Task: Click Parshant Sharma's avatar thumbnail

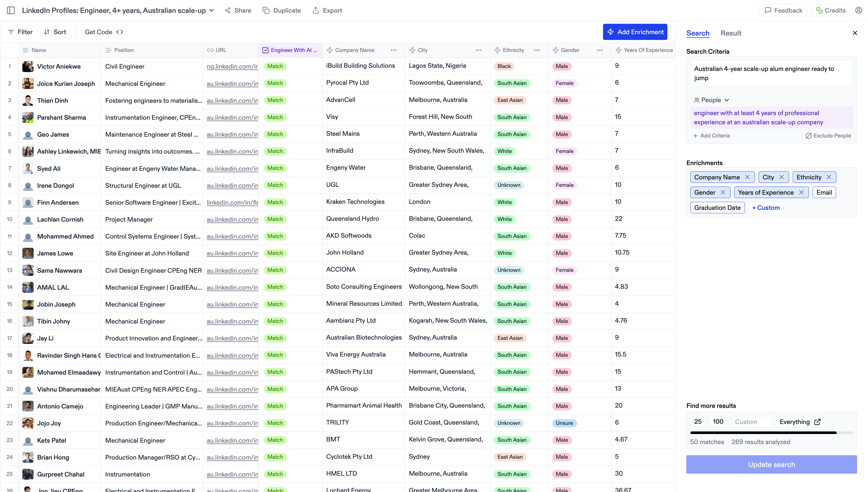Action: pos(28,117)
